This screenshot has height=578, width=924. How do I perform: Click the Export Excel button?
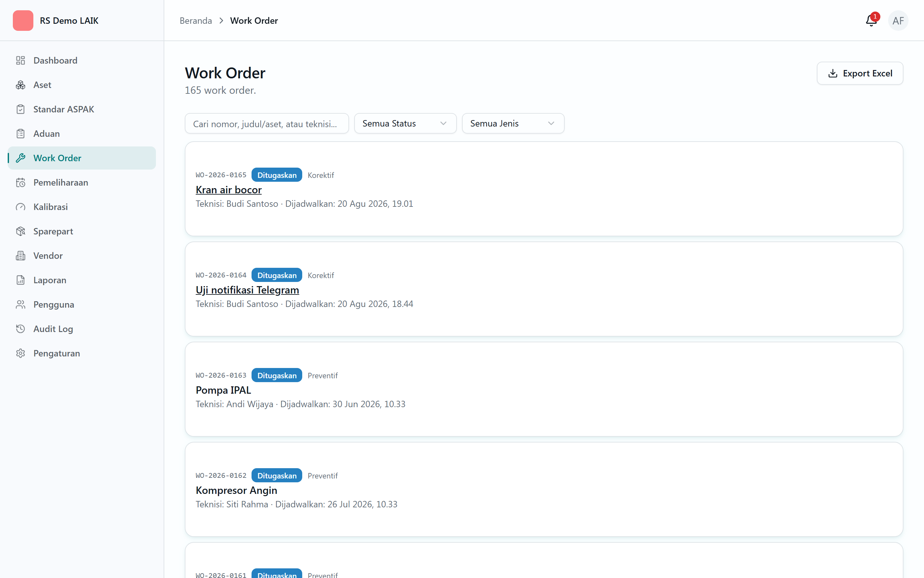860,74
